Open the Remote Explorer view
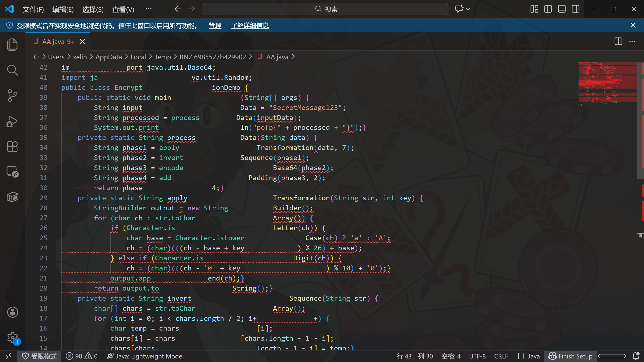Viewport: 644px width, 362px height. click(12, 172)
